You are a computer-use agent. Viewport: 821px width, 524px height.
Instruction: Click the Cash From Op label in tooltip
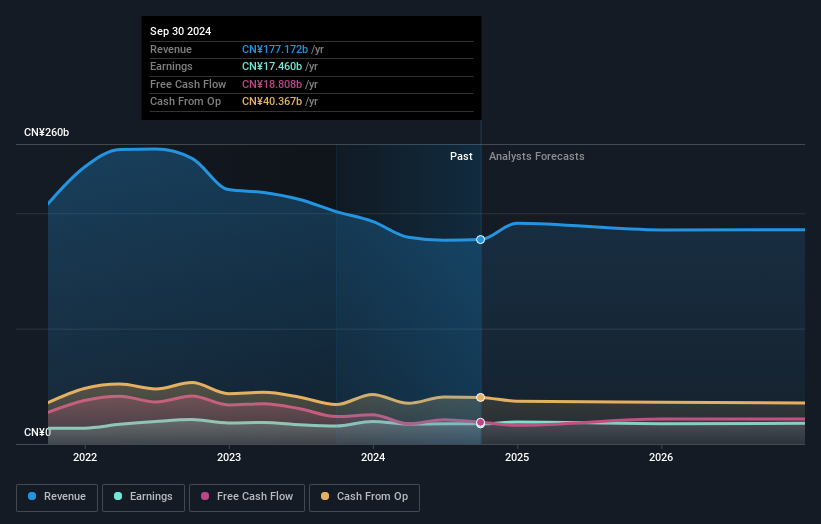(x=185, y=102)
